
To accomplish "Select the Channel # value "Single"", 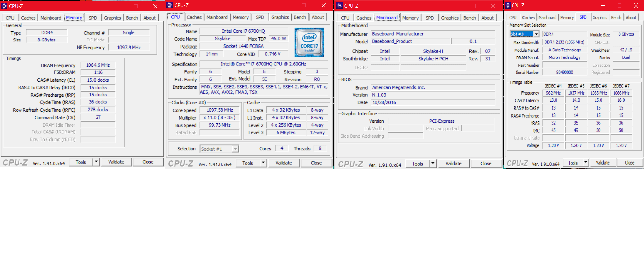I will point(129,33).
